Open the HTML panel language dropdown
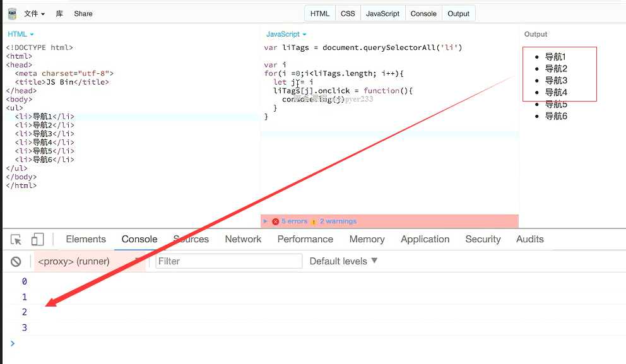 (21, 34)
